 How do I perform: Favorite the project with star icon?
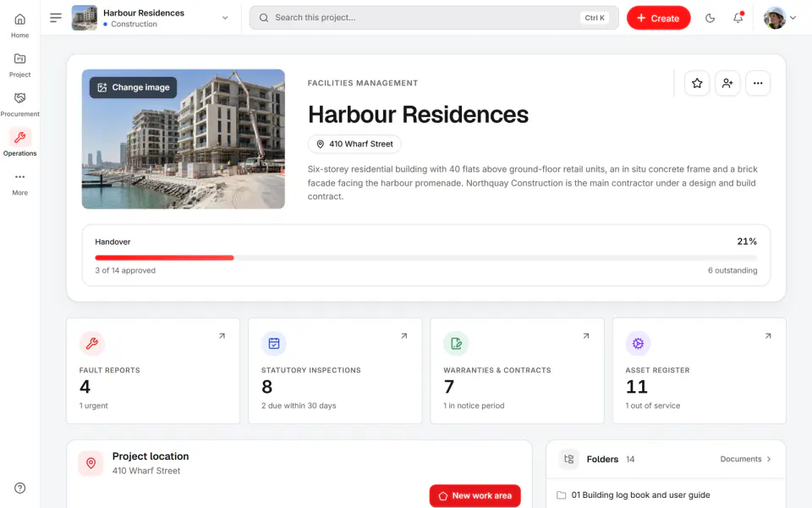coord(697,83)
